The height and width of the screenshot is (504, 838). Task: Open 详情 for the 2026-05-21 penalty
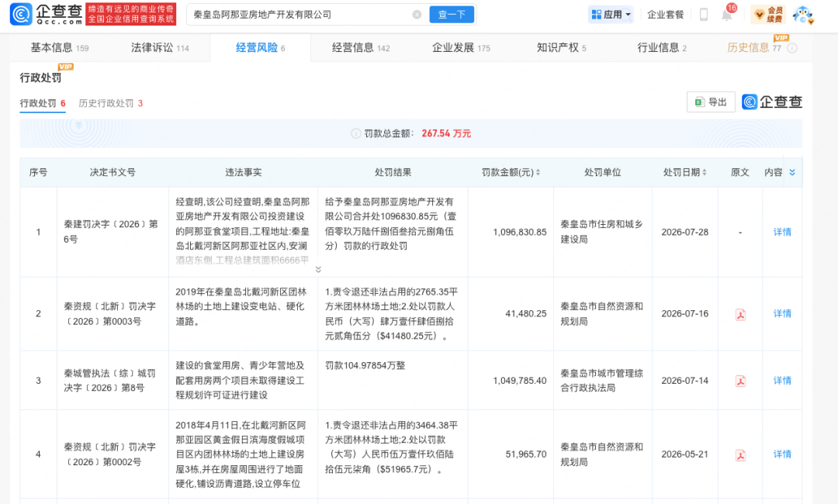[782, 454]
